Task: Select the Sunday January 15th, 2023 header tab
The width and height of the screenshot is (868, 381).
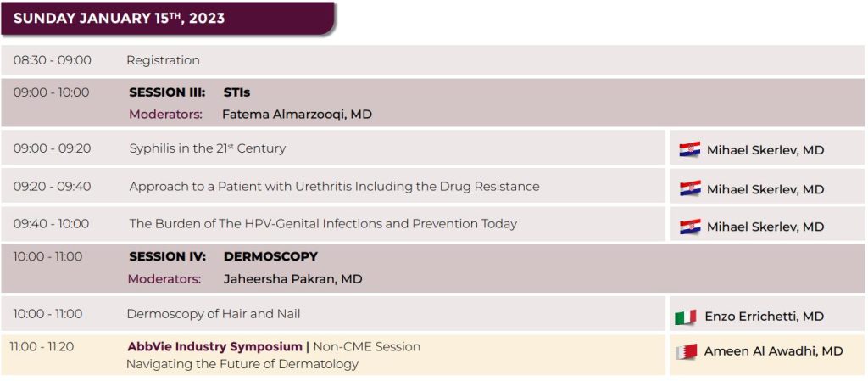Action: (168, 19)
